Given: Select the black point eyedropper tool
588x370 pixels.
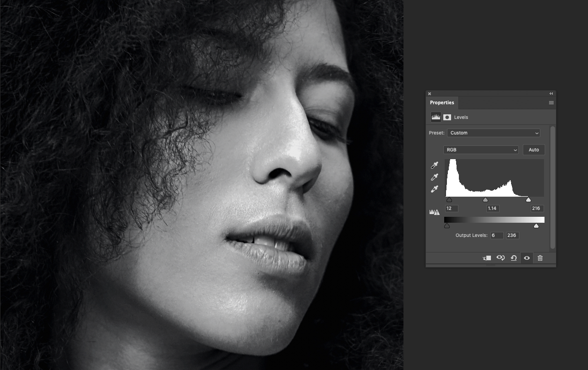Looking at the screenshot, I should [434, 165].
